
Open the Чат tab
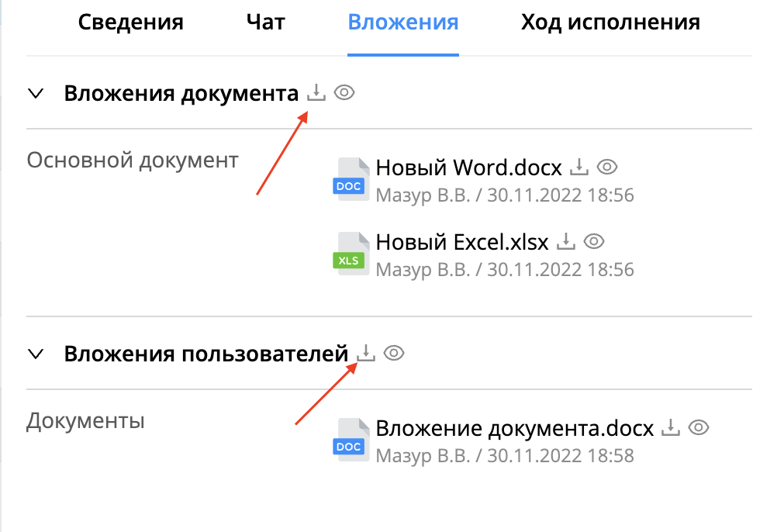266,22
